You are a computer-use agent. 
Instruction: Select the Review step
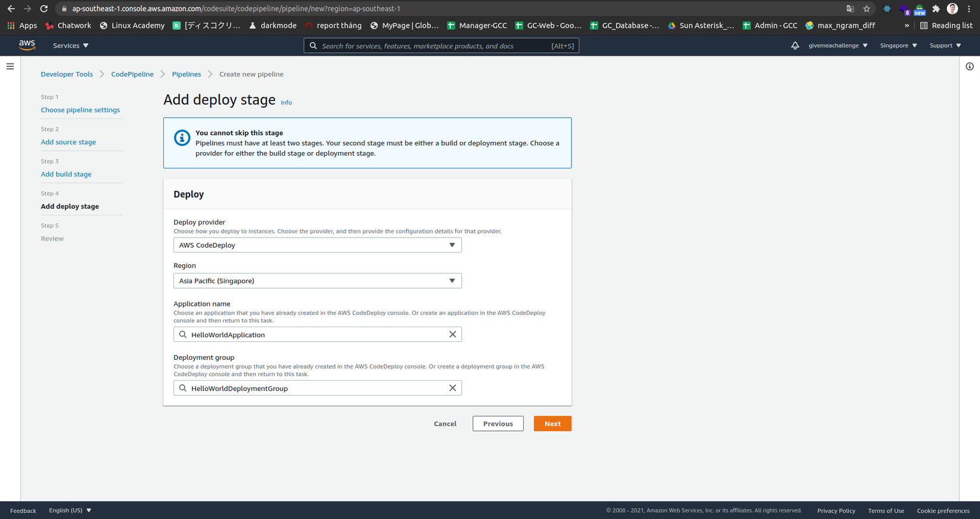pos(52,238)
